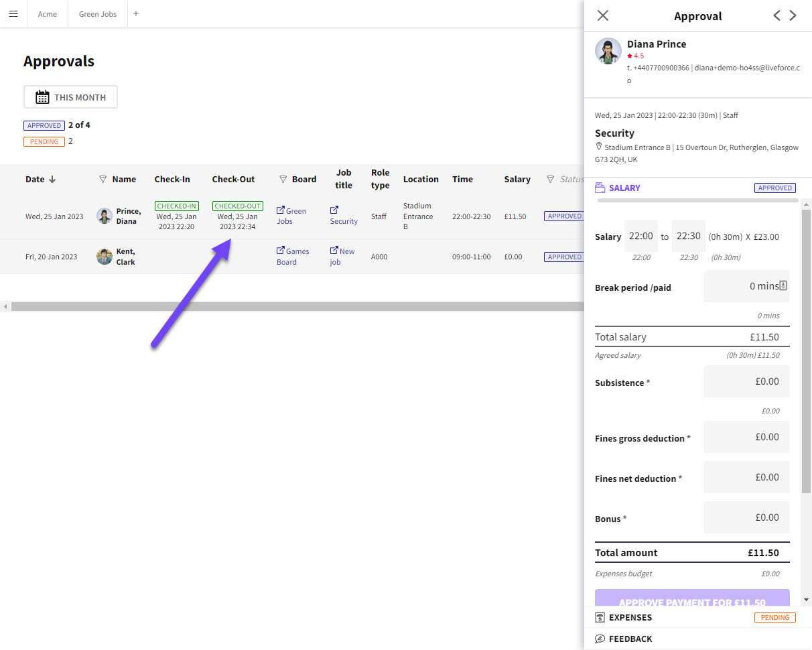Open the This Month date filter
812x650 pixels.
click(x=70, y=97)
